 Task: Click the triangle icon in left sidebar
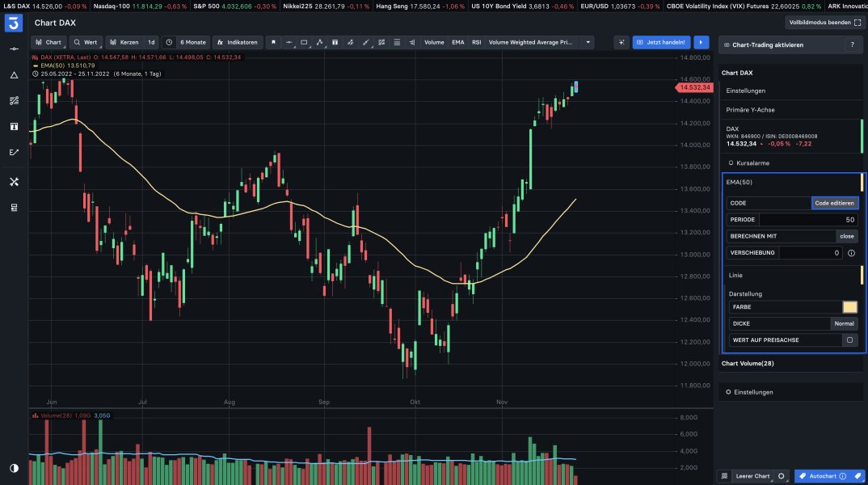[x=14, y=75]
